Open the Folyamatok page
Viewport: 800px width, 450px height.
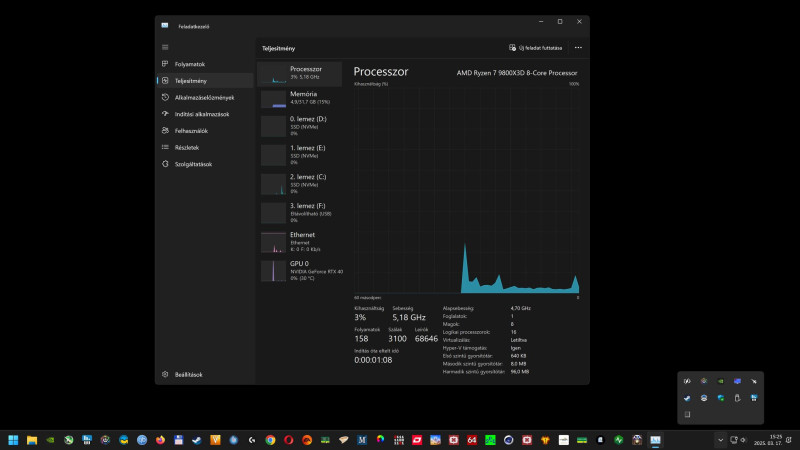click(x=205, y=64)
